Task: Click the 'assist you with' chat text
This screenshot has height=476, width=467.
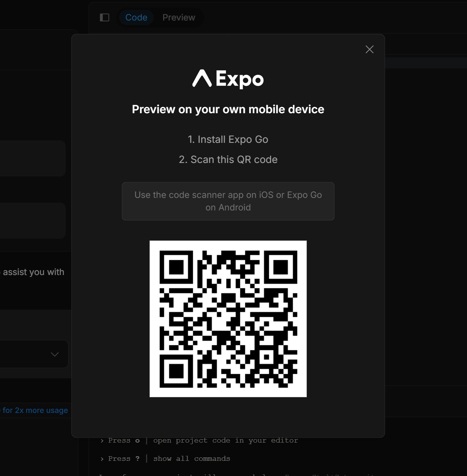Action: [x=33, y=272]
